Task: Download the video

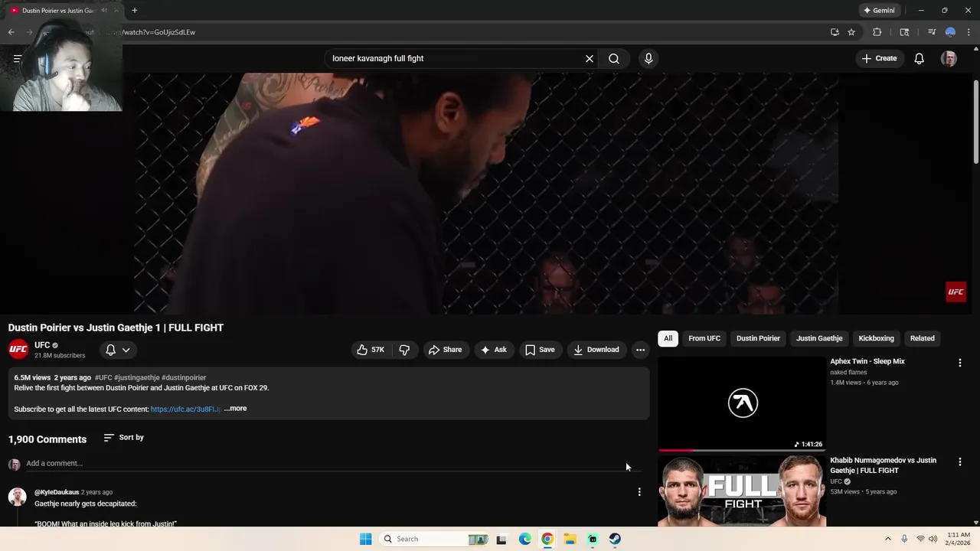Action: click(596, 350)
